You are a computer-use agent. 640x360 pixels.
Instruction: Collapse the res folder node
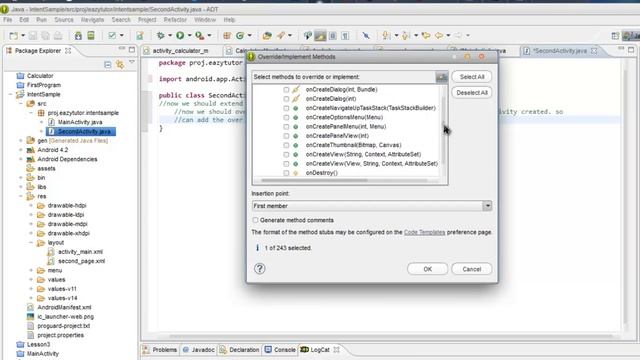(21, 196)
